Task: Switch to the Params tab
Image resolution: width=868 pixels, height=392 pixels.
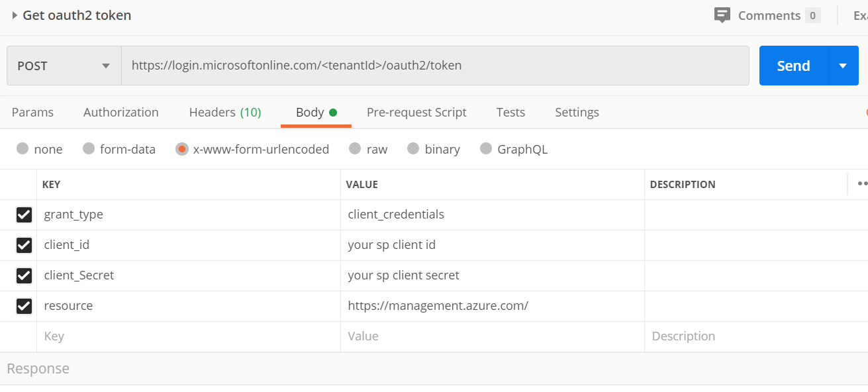Action: [32, 113]
